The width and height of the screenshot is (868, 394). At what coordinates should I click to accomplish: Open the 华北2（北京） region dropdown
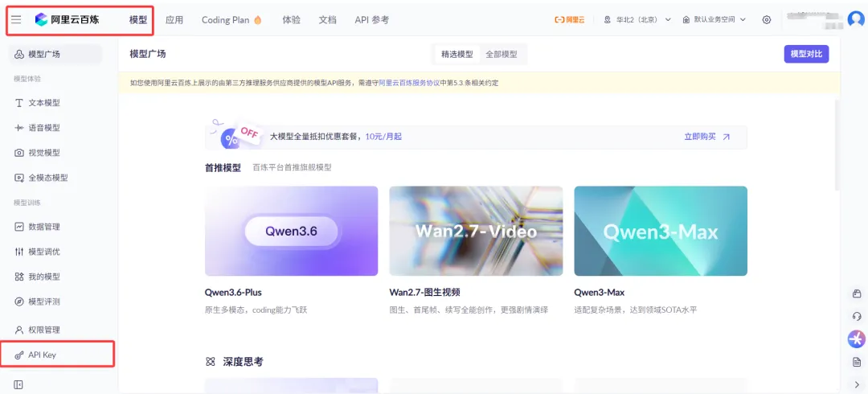[x=637, y=19]
